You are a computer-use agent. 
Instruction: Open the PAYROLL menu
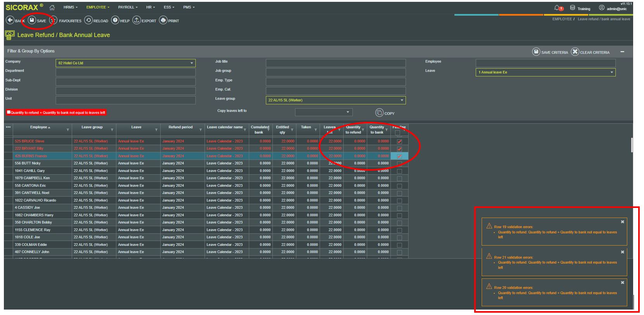coord(128,7)
